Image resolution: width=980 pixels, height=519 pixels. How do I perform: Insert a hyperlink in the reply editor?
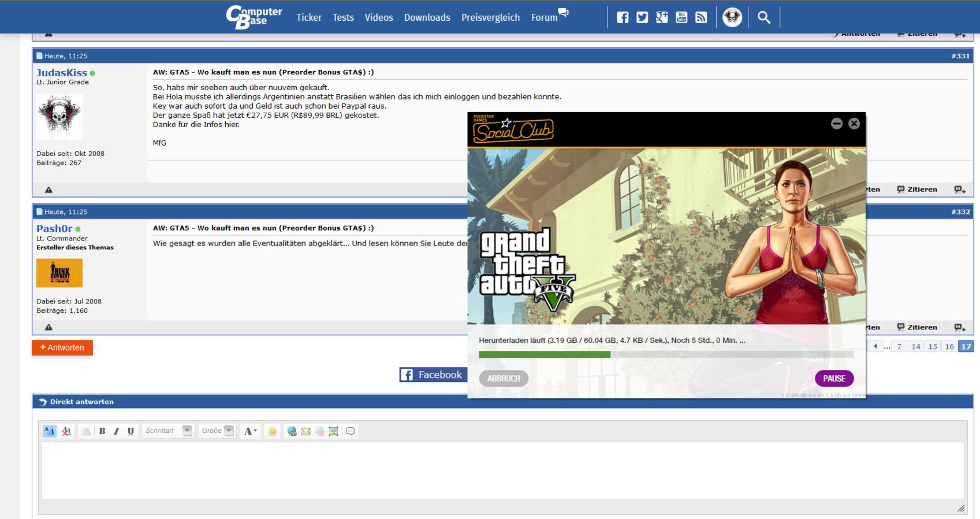pos(292,431)
